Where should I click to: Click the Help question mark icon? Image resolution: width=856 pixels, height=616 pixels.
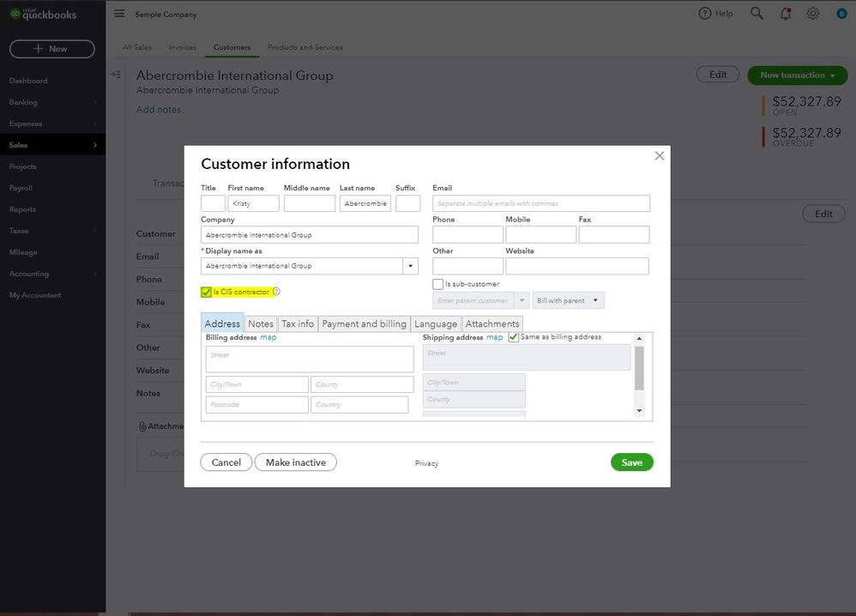click(705, 13)
